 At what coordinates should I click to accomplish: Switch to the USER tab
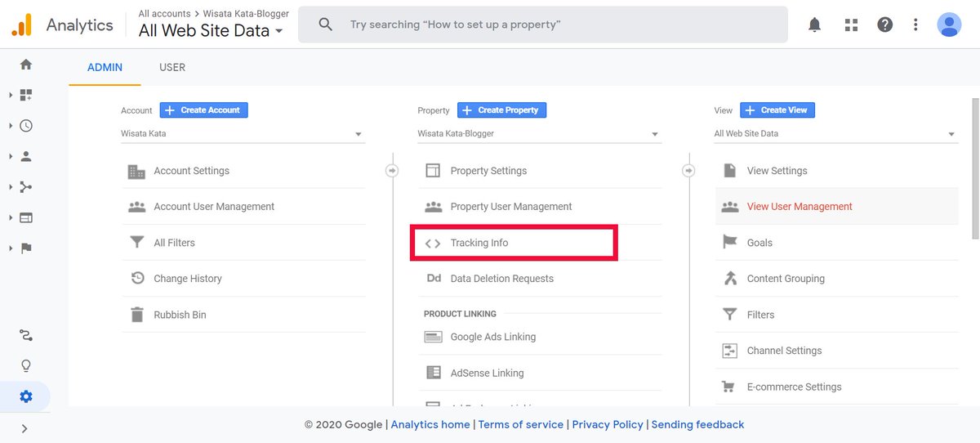172,67
